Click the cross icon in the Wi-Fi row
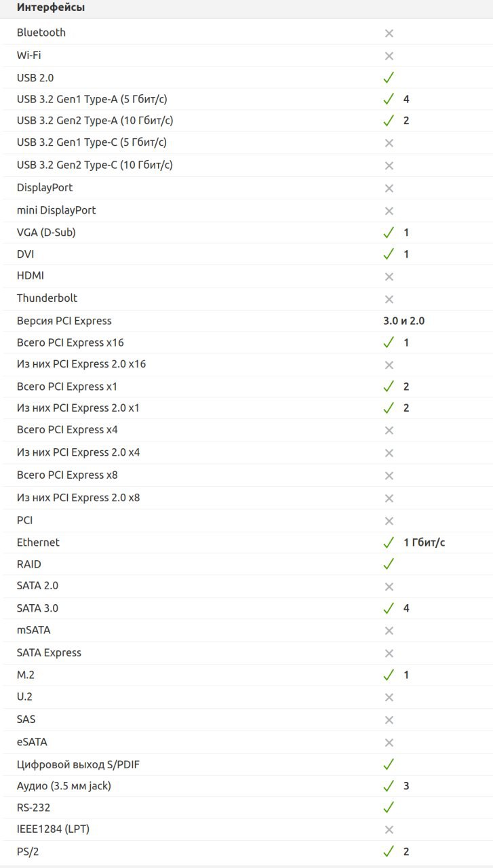This screenshot has width=493, height=868. 389,56
